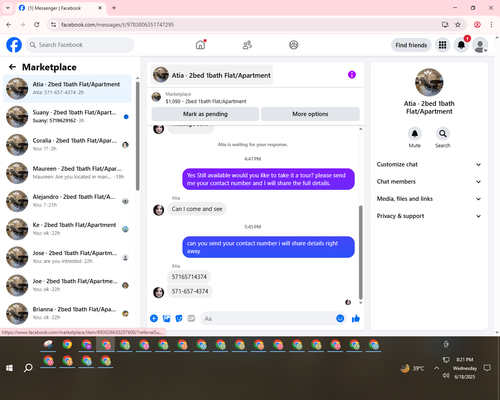Click the Find friends button
The height and width of the screenshot is (400, 500).
point(411,45)
